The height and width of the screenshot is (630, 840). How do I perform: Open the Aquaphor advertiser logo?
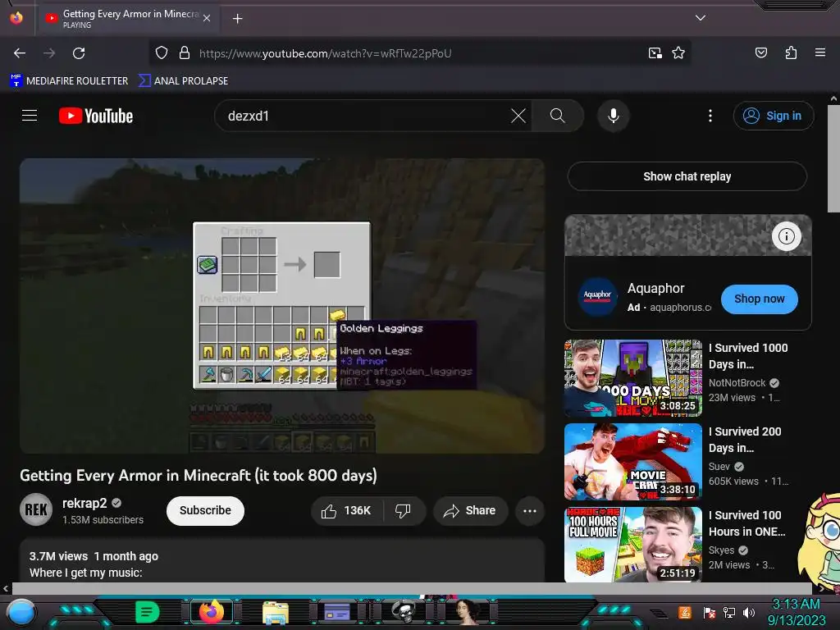[597, 296]
